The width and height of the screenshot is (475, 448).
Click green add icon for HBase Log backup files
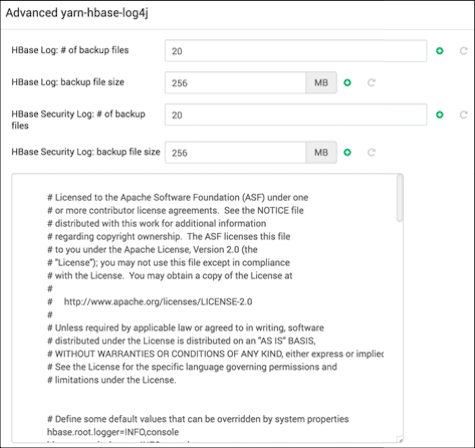coord(440,51)
